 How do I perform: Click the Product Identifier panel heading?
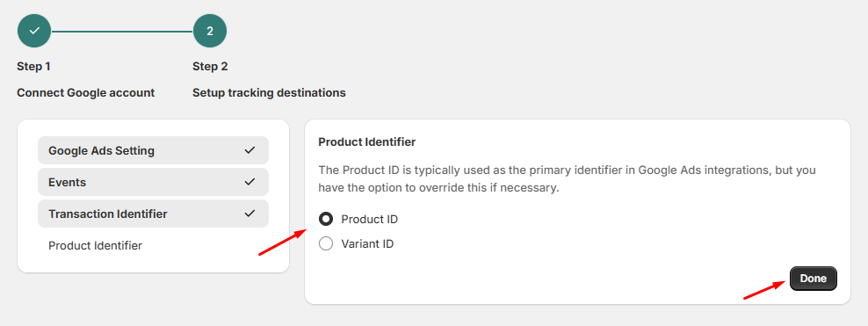(367, 142)
